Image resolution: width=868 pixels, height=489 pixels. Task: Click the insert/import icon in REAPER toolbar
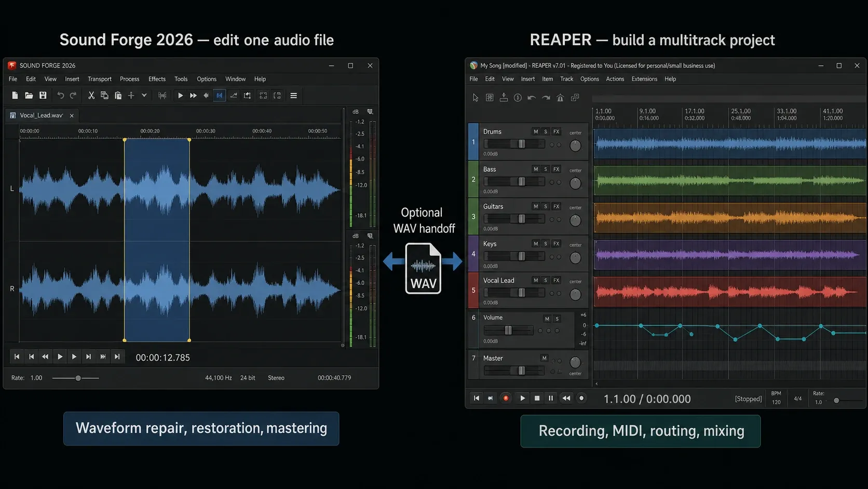pyautogui.click(x=504, y=98)
